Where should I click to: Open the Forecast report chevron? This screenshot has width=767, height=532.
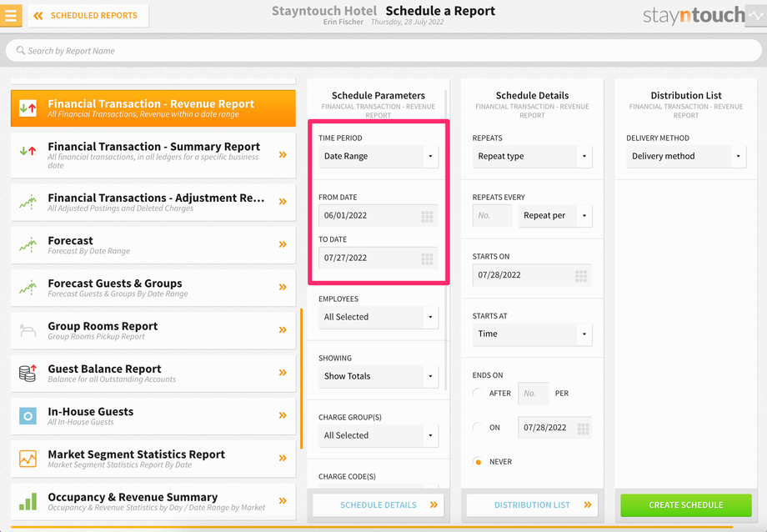click(x=283, y=244)
